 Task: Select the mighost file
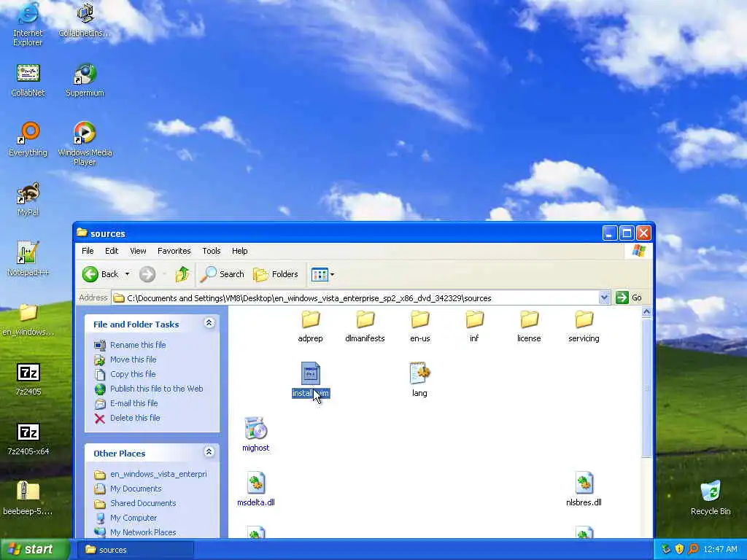(256, 435)
